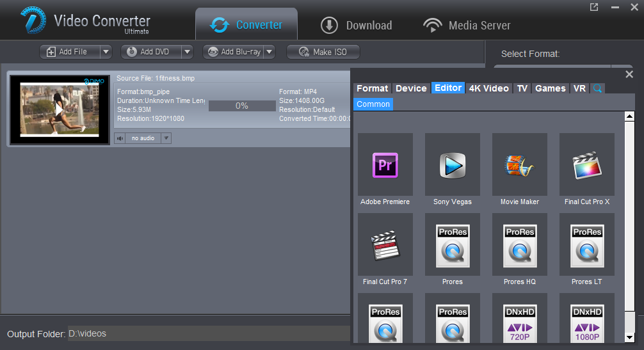Click the Resolution:1920*1080 text
Image resolution: width=644 pixels, height=350 pixels.
(x=150, y=118)
